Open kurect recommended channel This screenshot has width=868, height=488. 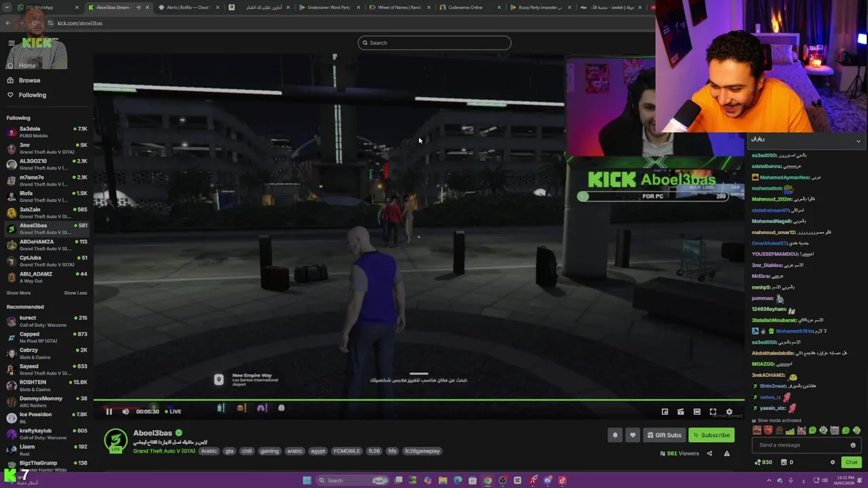point(46,321)
